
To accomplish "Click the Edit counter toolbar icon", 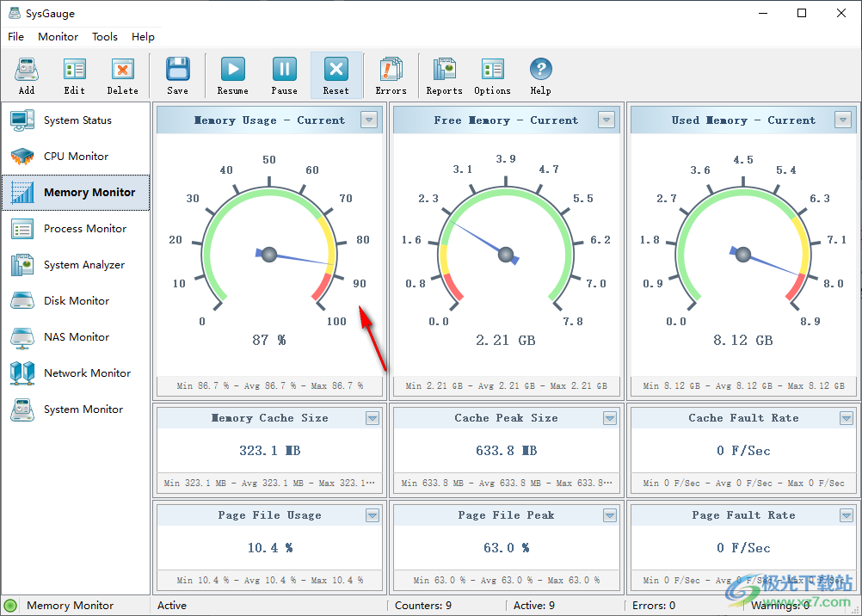I will (74, 76).
